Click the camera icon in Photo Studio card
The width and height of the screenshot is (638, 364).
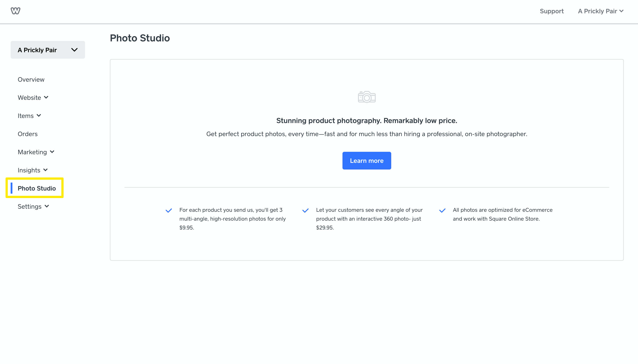click(367, 97)
